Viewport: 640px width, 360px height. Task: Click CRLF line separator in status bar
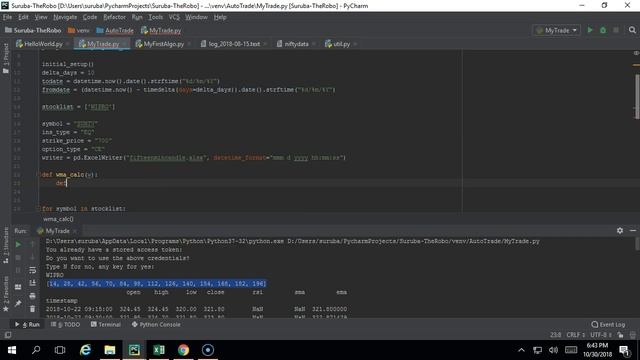coord(576,335)
